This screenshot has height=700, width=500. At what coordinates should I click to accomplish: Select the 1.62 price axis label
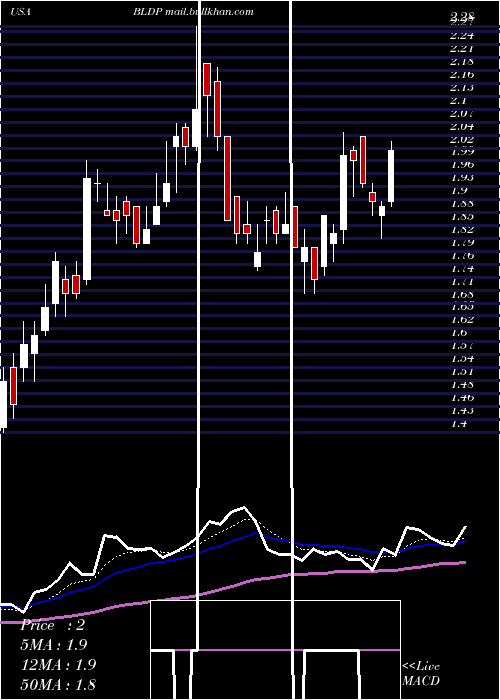462,320
